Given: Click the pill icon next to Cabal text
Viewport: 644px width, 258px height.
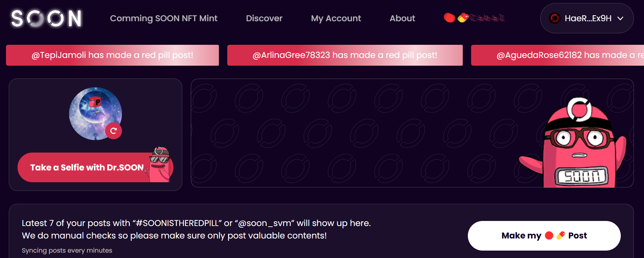Looking at the screenshot, I should pos(463,18).
